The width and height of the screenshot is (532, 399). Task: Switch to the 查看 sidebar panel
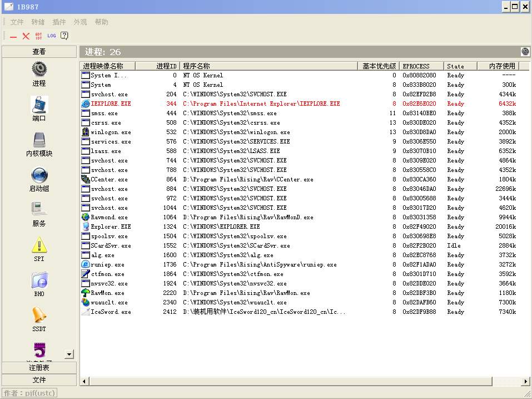point(39,52)
